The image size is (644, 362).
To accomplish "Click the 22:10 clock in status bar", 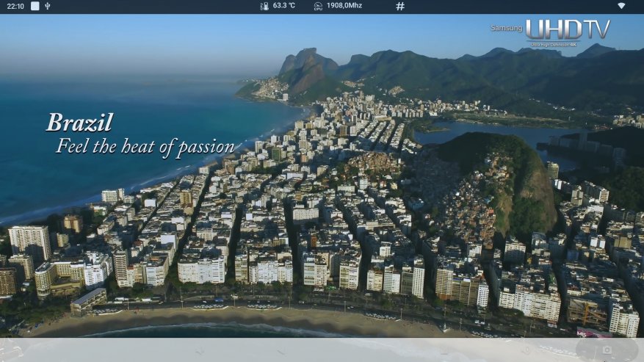I will pos(15,6).
